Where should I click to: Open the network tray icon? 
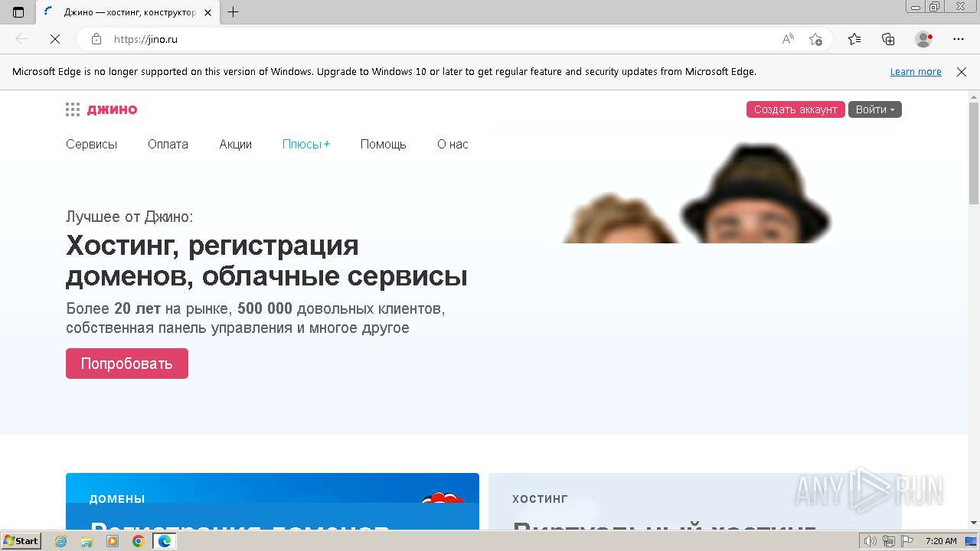888,541
